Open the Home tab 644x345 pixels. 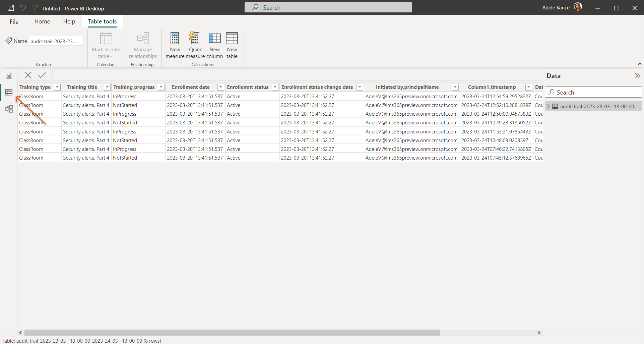coord(42,21)
